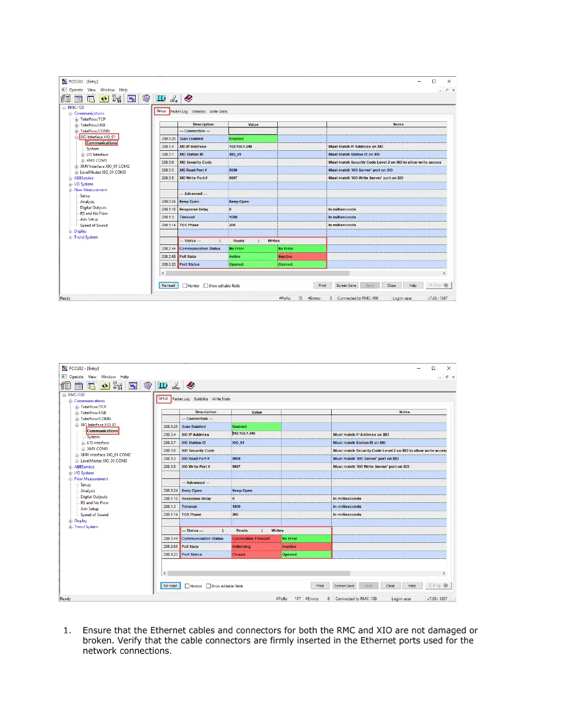The image size is (563, 728).
Task: Click the PCCU32 title bar icon, lower window
Action: pos(64,368)
